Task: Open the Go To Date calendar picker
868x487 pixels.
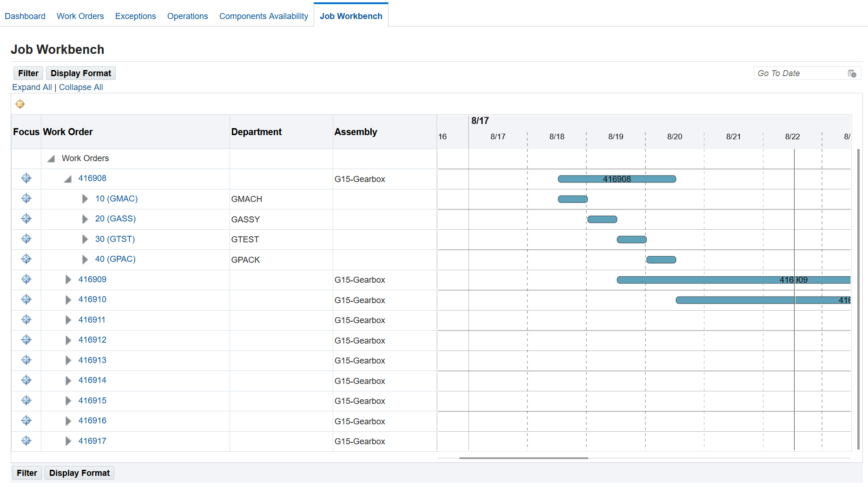Action: pyautogui.click(x=852, y=73)
